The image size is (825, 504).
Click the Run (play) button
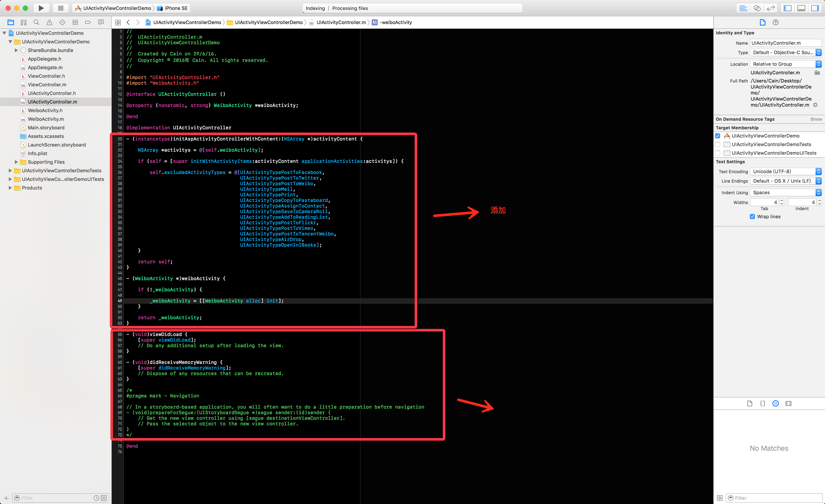tap(41, 8)
